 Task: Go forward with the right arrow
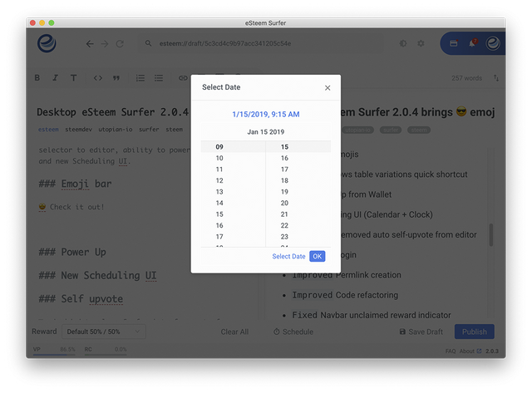point(105,44)
